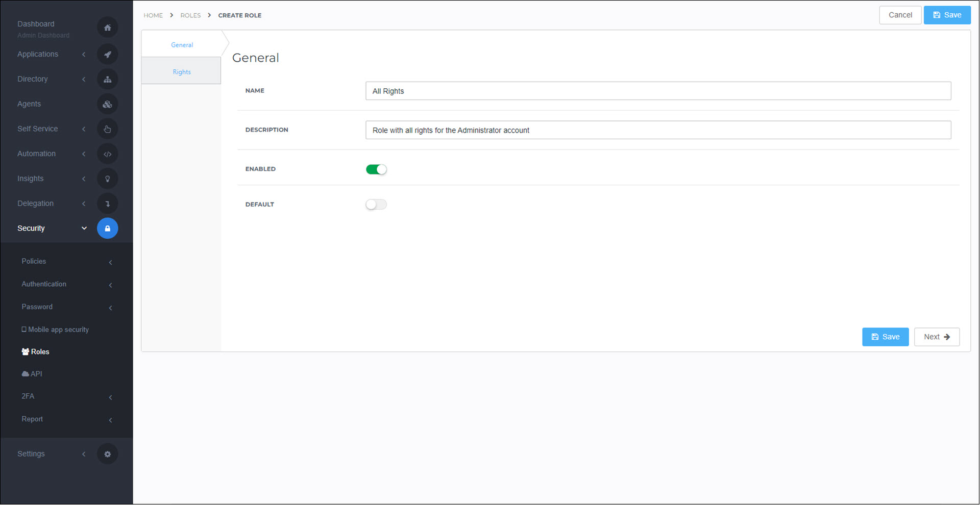This screenshot has height=505, width=980.
Task: Click the Cancel button
Action: [x=900, y=15]
